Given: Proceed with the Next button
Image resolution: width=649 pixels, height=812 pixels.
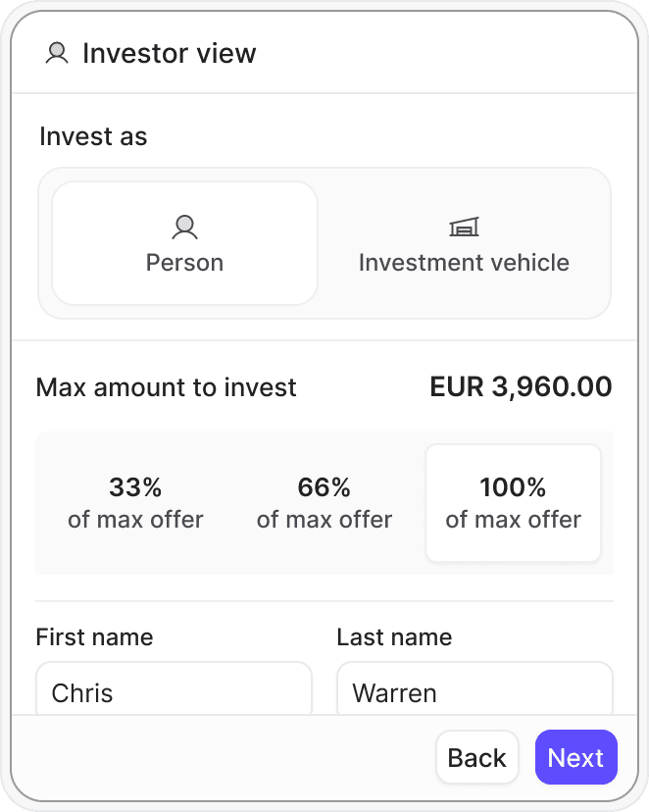Looking at the screenshot, I should (575, 757).
